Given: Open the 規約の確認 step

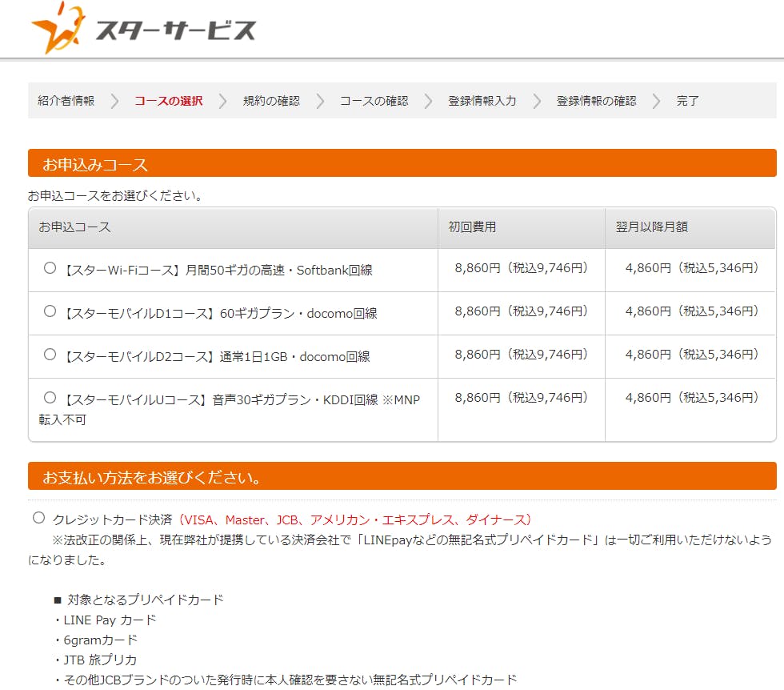Looking at the screenshot, I should (271, 101).
